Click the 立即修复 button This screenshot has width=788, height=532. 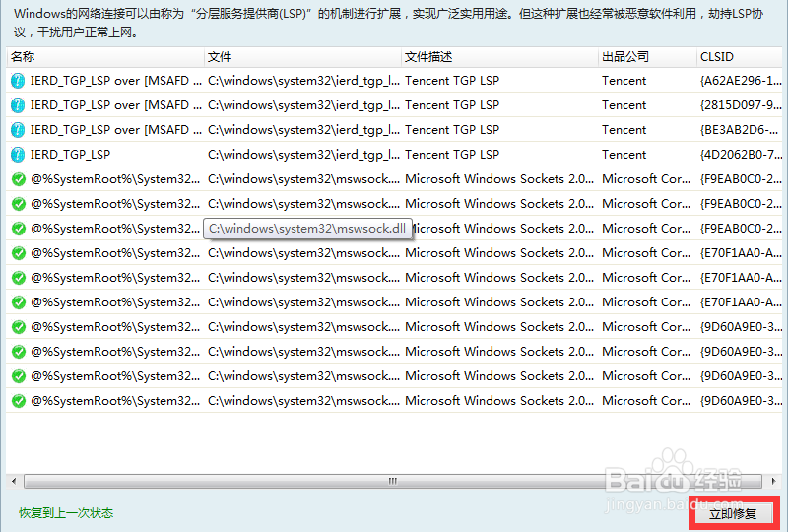point(733,514)
